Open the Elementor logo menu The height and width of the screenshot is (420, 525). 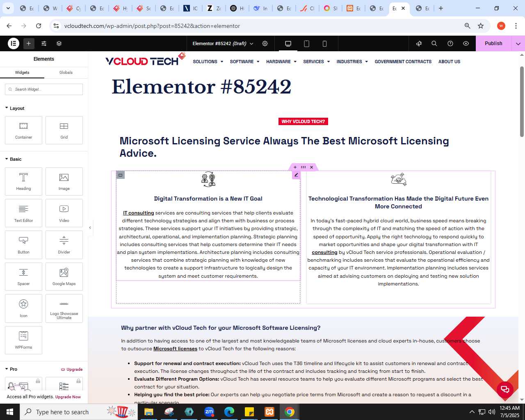(14, 43)
